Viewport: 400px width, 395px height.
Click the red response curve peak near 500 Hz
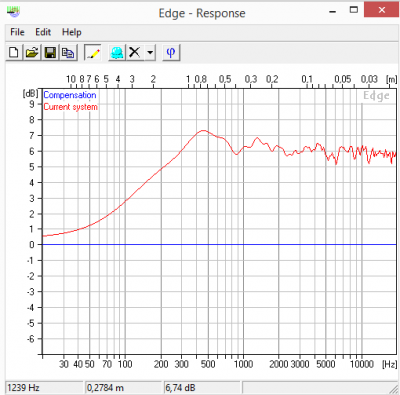click(x=203, y=131)
